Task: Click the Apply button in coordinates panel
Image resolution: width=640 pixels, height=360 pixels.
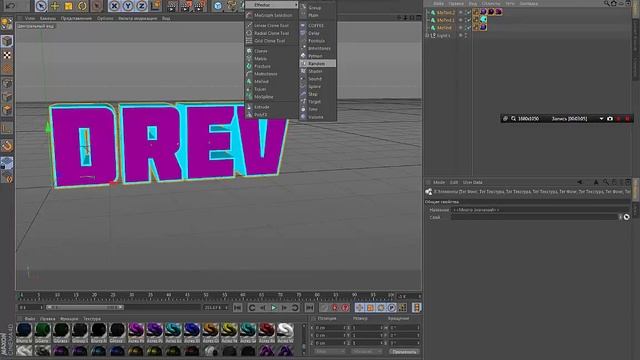Action: [x=404, y=352]
